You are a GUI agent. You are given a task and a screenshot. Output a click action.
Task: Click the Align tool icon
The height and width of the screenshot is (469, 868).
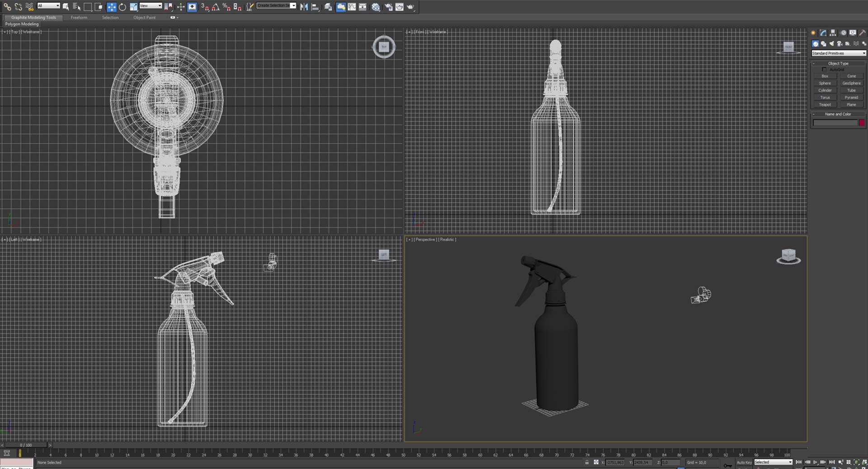point(315,7)
